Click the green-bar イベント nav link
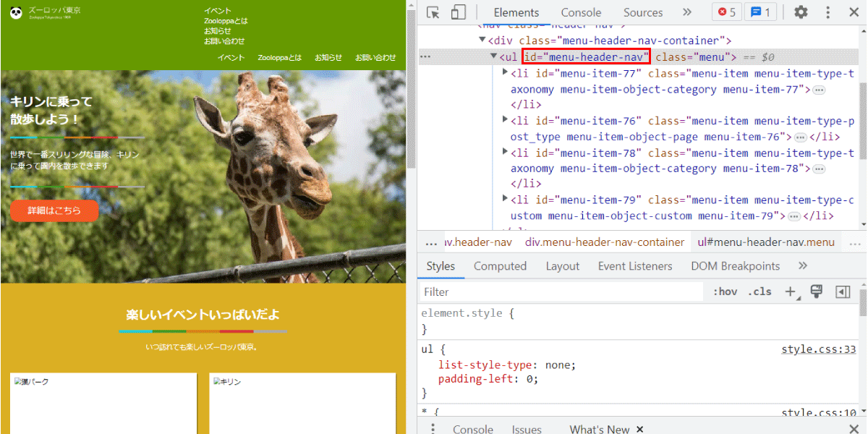868x434 pixels. (x=231, y=58)
